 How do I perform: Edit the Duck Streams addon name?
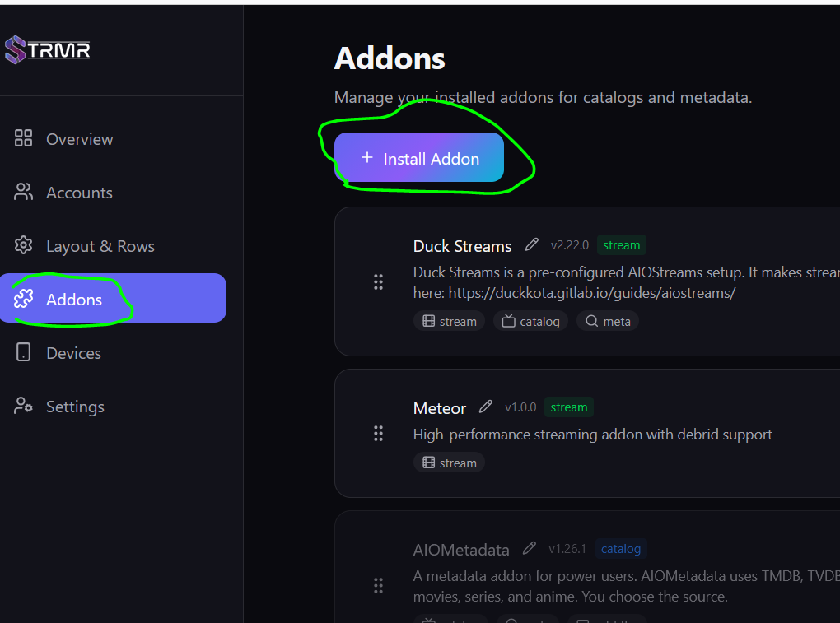(532, 244)
